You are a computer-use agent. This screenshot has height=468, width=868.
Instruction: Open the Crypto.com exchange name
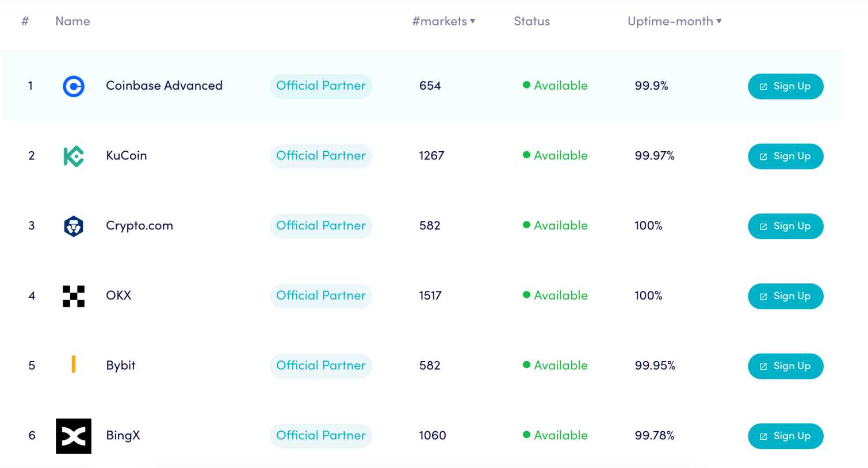point(139,226)
